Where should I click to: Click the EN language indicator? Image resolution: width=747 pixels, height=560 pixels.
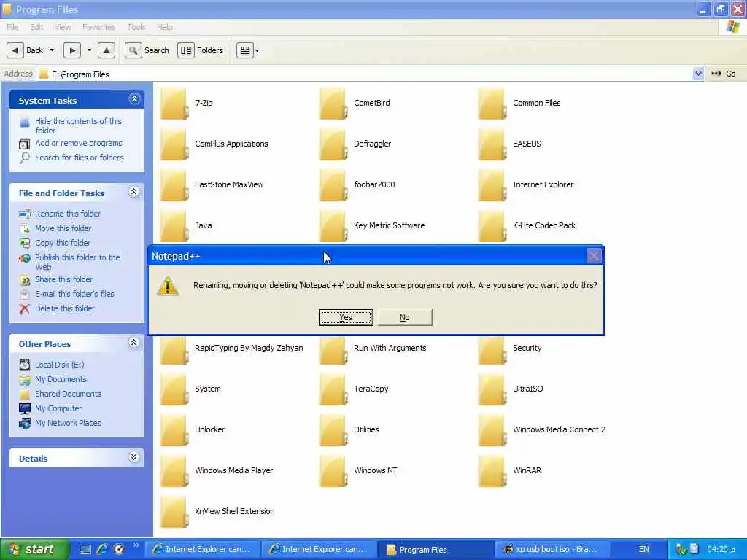point(643,550)
